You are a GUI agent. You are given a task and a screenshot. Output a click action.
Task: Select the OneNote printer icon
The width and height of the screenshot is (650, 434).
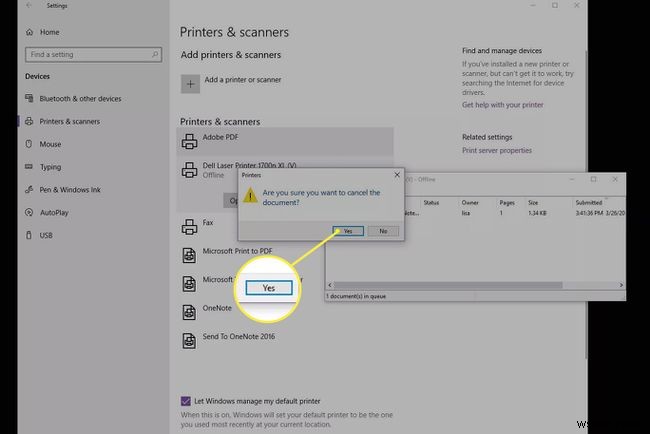[189, 312]
